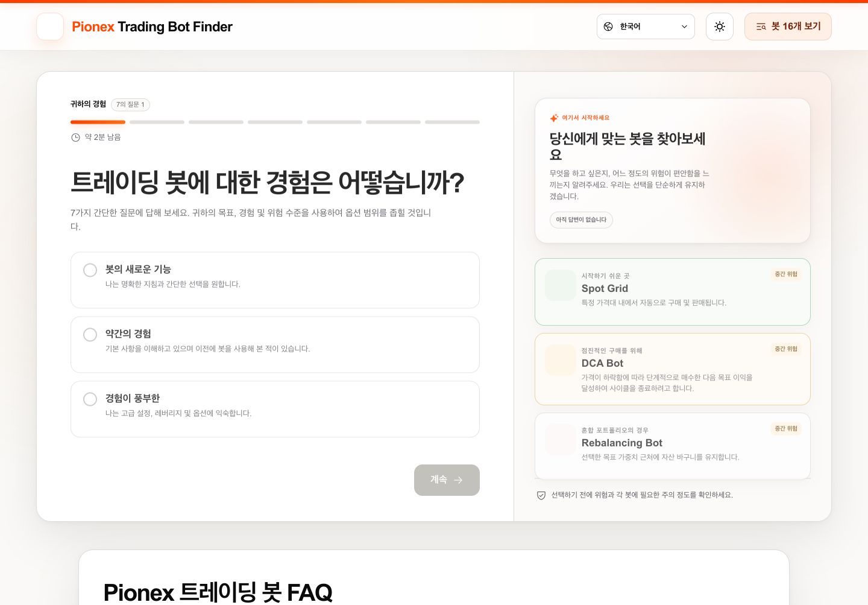This screenshot has height=605, width=868.
Task: Select the 약간의 경험 radio option
Action: coord(275,344)
